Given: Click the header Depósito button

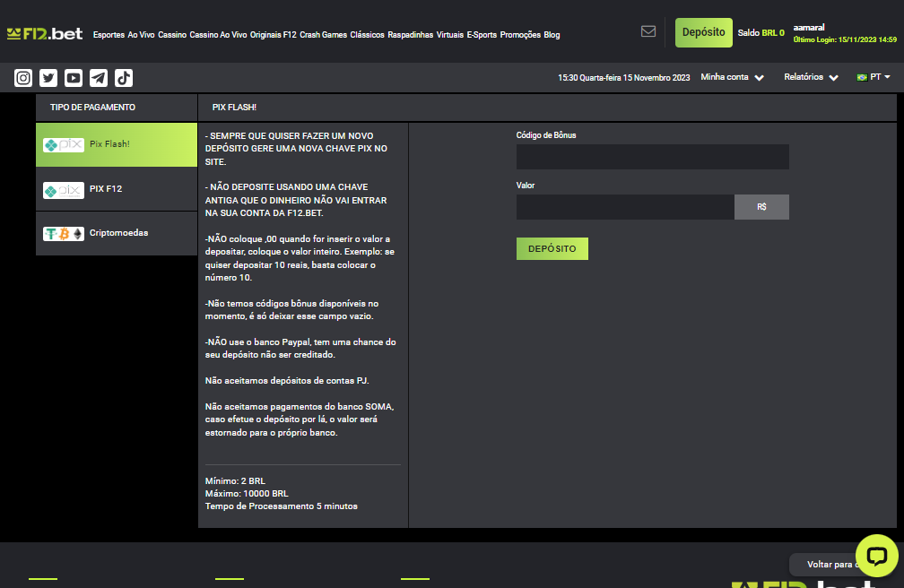Looking at the screenshot, I should pyautogui.click(x=703, y=32).
